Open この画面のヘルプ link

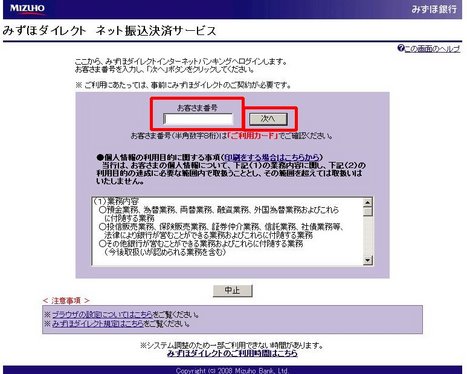[x=432, y=49]
